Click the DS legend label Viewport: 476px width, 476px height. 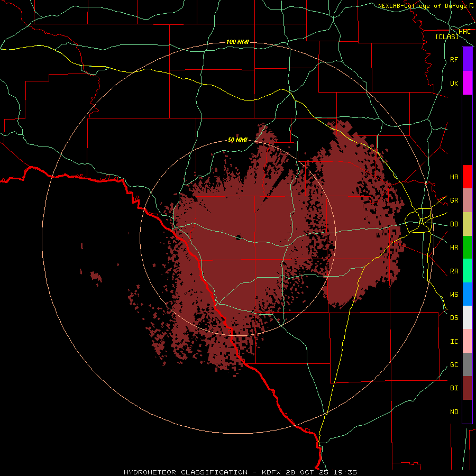(x=454, y=318)
